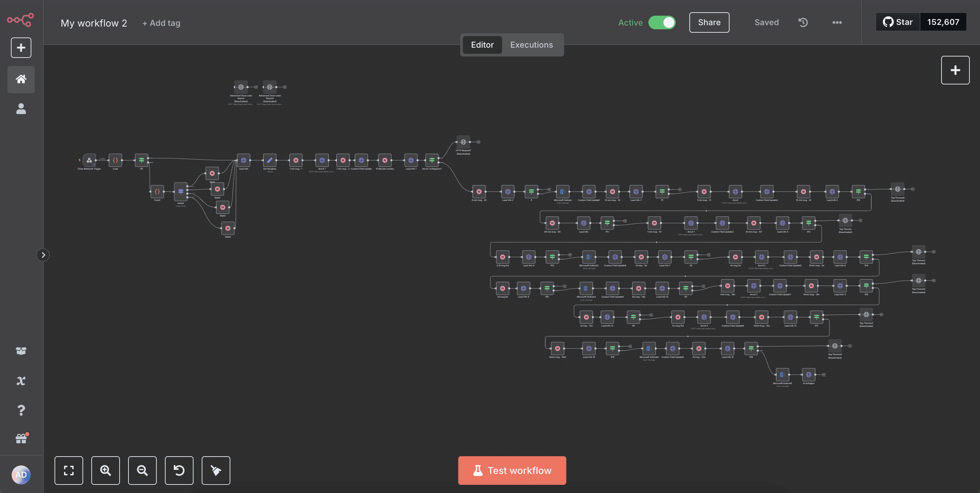Click the workflow history clock icon
This screenshot has width=980, height=493.
tap(803, 22)
